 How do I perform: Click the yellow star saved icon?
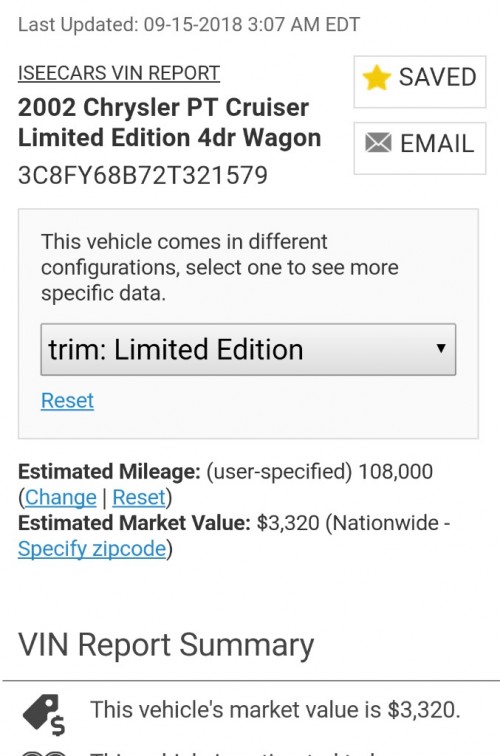pyautogui.click(x=376, y=78)
